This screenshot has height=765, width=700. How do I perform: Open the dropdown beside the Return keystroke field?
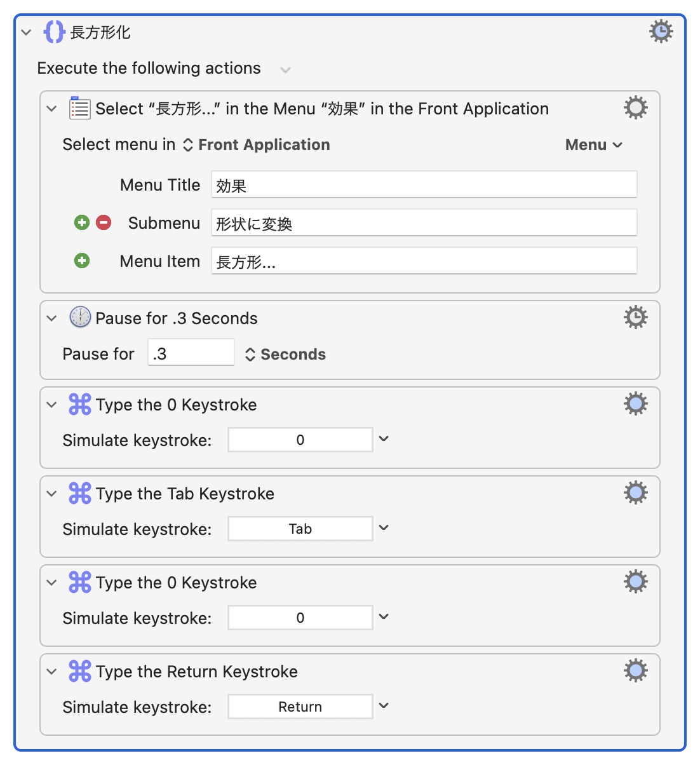click(384, 706)
